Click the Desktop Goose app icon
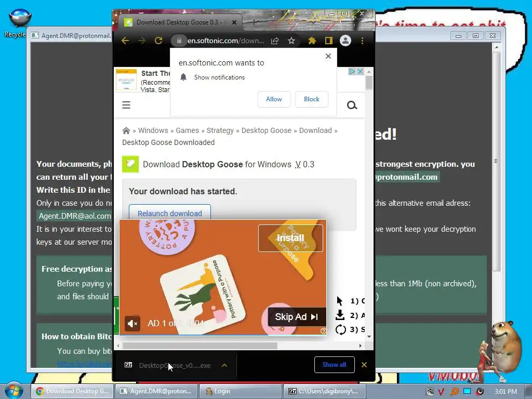 [130, 164]
